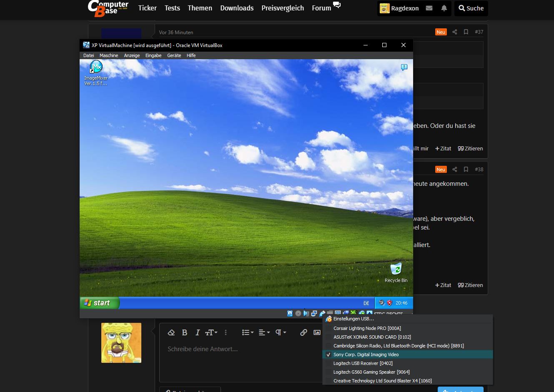Screen dimensions: 554x392
Task: Open the Anzeige menu in VirtualBox
Action: 132,55
